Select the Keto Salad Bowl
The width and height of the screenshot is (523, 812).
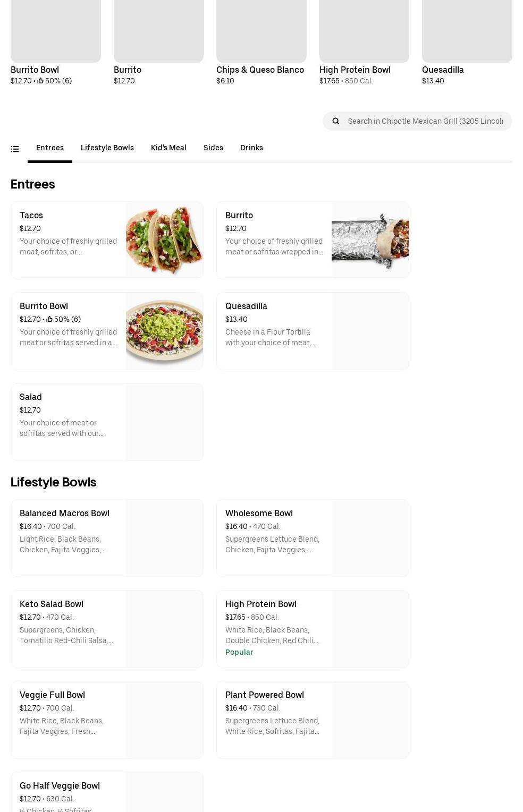[x=107, y=629]
